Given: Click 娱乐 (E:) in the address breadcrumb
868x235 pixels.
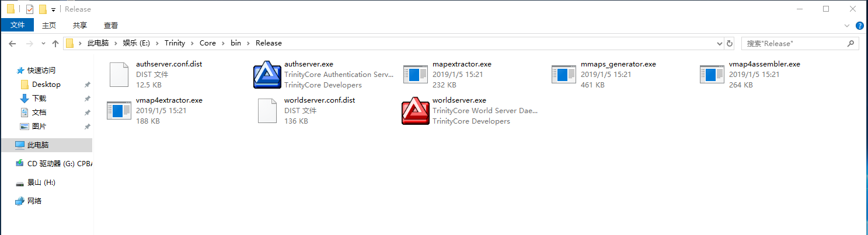Looking at the screenshot, I should pos(137,43).
